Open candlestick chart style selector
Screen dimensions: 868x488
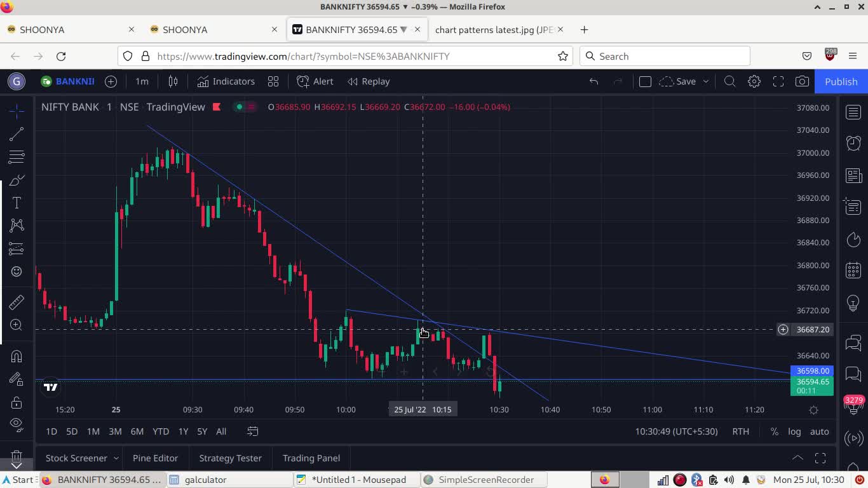(173, 81)
